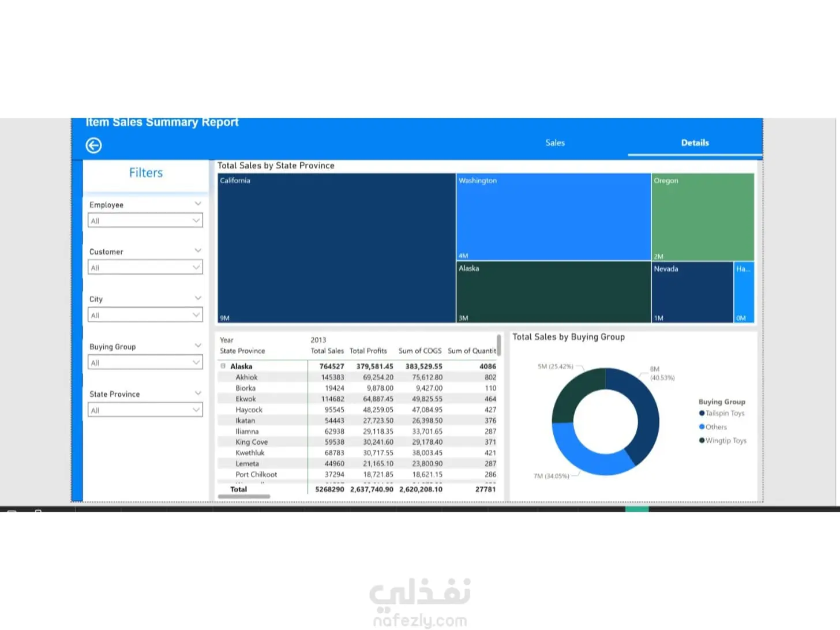The width and height of the screenshot is (840, 630).
Task: Select the Alaska treemap tile
Action: pyautogui.click(x=553, y=292)
